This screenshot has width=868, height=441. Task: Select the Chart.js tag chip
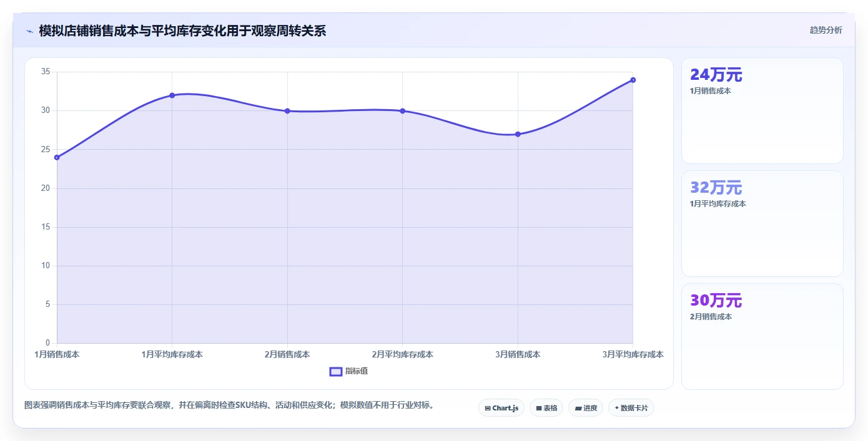[501, 408]
